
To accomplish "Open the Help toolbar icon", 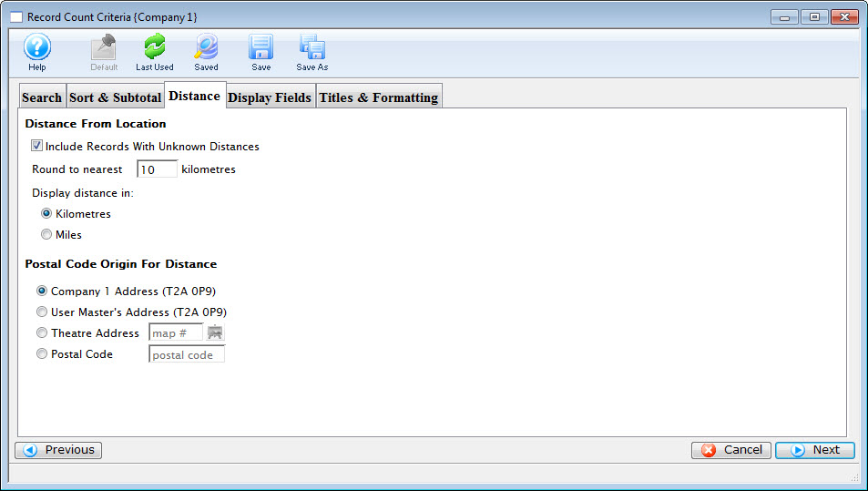I will click(x=37, y=47).
